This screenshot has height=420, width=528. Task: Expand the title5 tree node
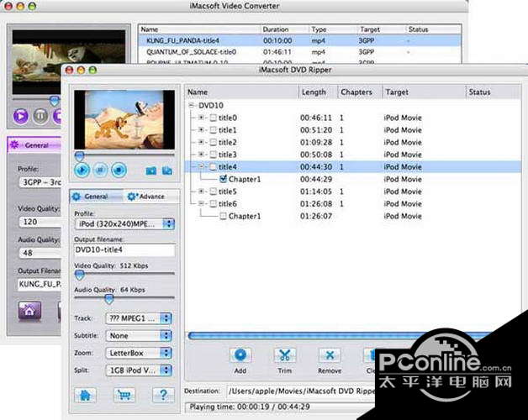[x=201, y=192]
